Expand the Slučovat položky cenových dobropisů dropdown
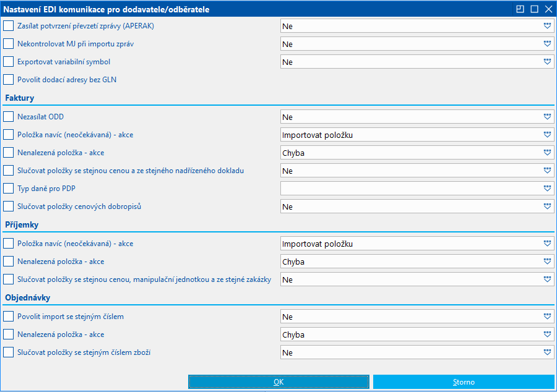Viewport: 557px width, 392px height. 547,207
